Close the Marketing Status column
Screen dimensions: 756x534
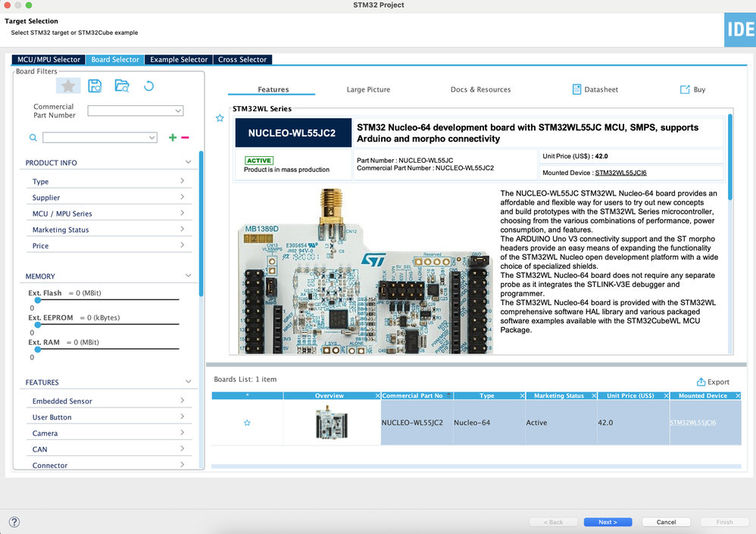tap(594, 395)
